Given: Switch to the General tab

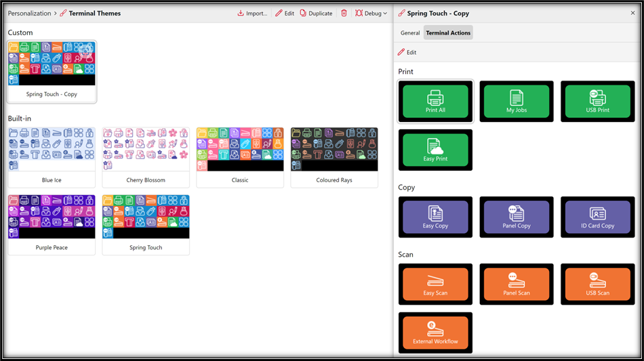Looking at the screenshot, I should [409, 33].
